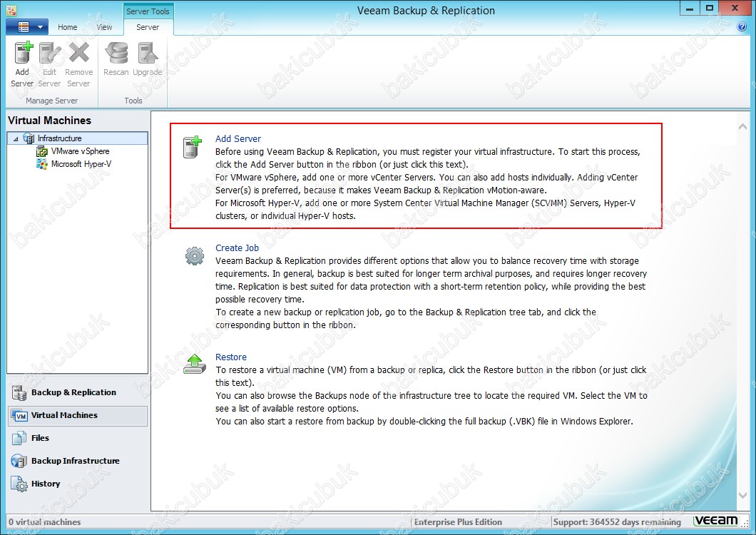756x535 pixels.
Task: Open the View ribbon tab
Action: (104, 27)
